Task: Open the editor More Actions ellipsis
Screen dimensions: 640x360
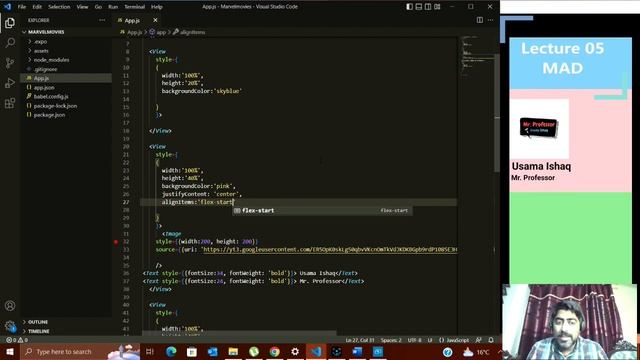Action: [x=491, y=20]
